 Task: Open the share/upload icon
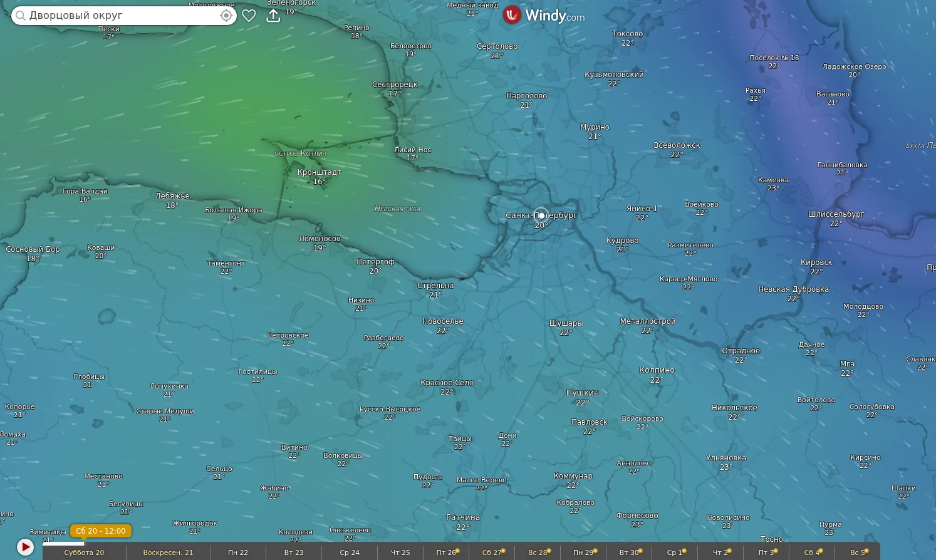coord(273,16)
